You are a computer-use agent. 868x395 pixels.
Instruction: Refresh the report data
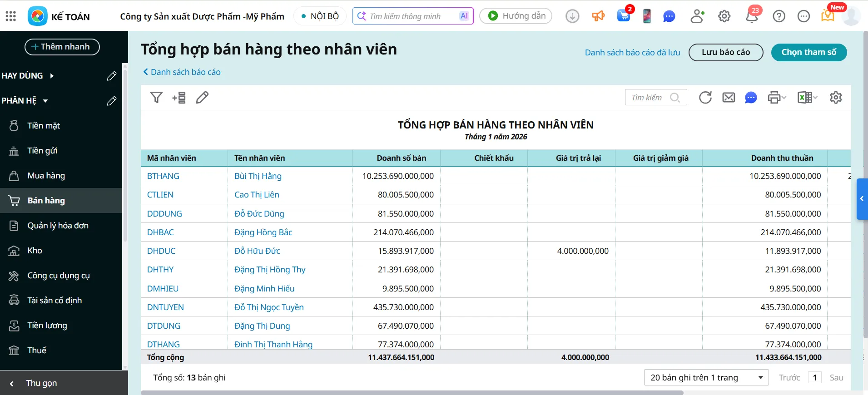click(705, 98)
